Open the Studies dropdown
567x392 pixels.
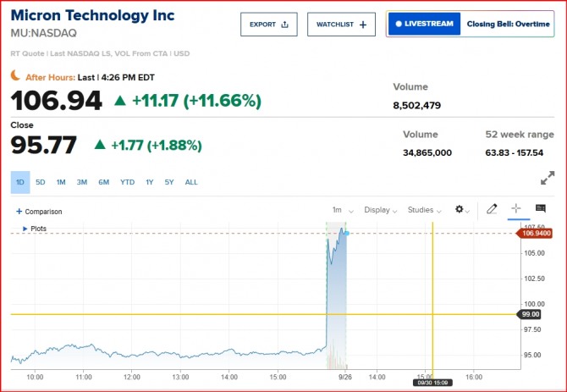point(424,210)
